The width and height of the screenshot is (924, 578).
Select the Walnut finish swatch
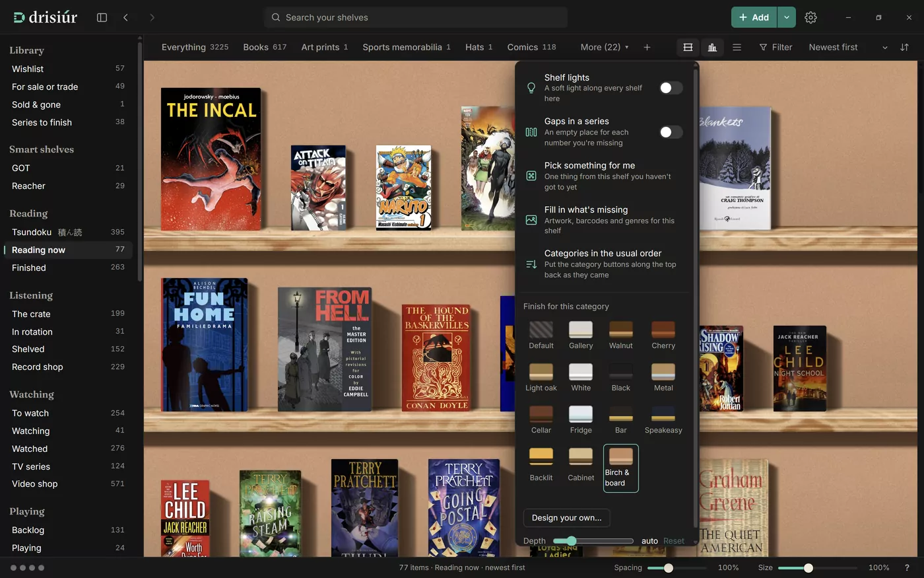click(620, 335)
